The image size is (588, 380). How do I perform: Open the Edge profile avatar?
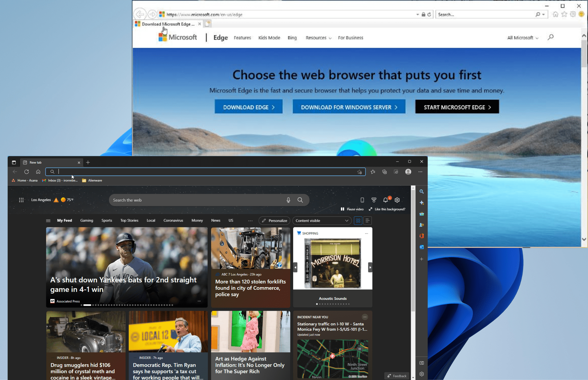pos(408,172)
